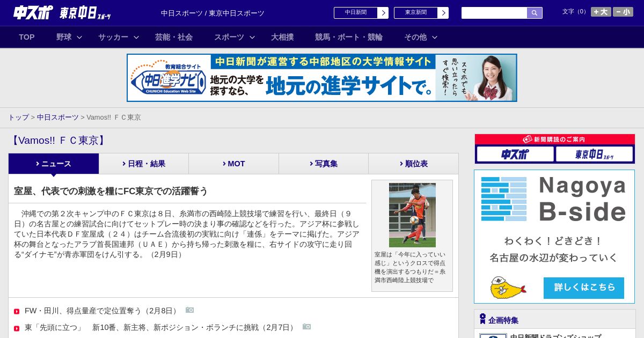
Task: Open the 東京新聞 link button
Action: (421, 13)
